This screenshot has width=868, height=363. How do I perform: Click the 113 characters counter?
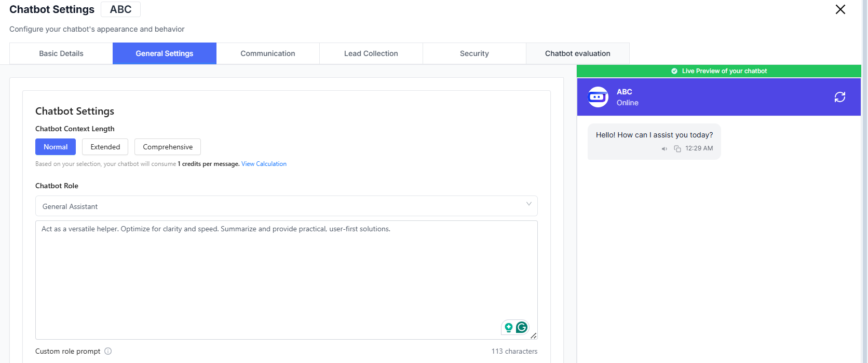514,351
